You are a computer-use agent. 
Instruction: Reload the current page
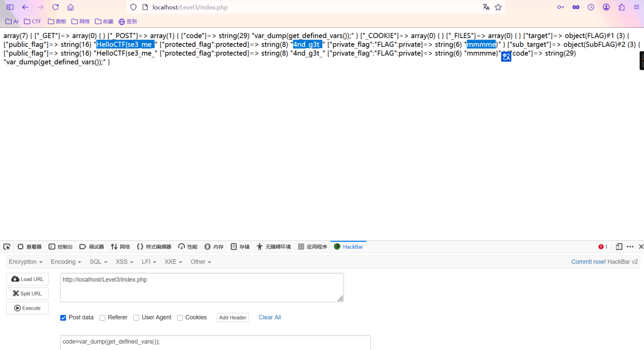[x=55, y=7]
